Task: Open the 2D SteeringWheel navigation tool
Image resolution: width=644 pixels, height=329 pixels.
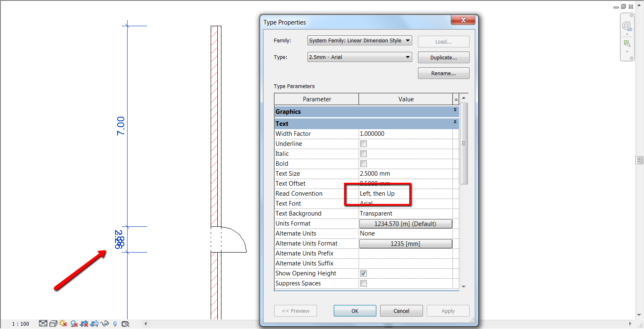Action: click(627, 26)
